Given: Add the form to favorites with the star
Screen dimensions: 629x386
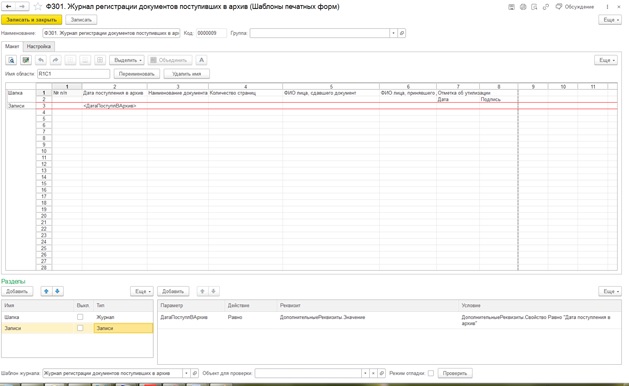Looking at the screenshot, I should click(38, 6).
